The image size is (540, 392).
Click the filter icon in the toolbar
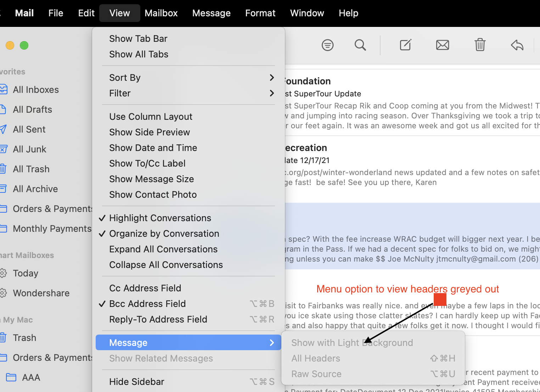click(x=327, y=45)
